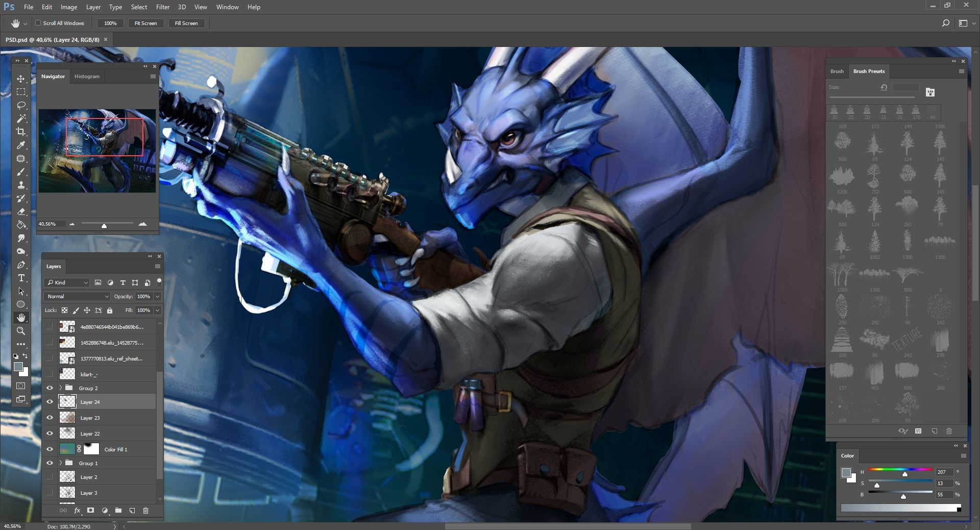
Task: Click the Fit Screen button
Action: tap(145, 23)
